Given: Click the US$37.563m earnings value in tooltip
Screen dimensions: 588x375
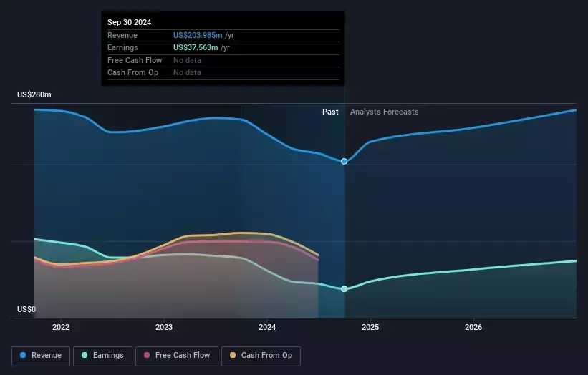Looking at the screenshot, I should [x=196, y=48].
